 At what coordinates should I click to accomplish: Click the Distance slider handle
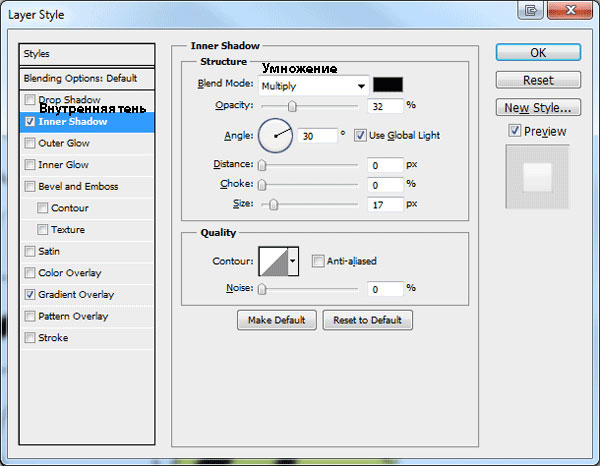262,165
